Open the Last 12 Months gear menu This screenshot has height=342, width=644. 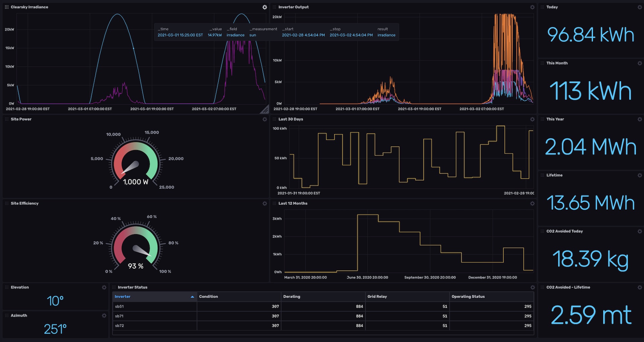point(532,203)
